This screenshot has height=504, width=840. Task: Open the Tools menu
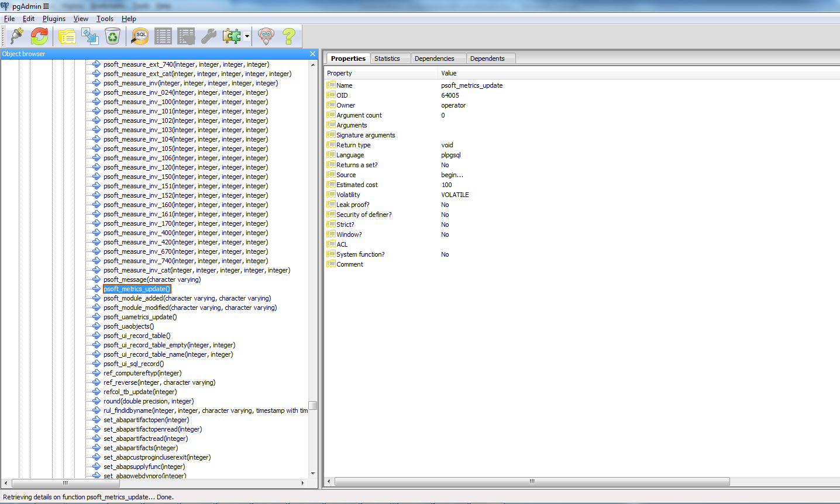(x=105, y=19)
